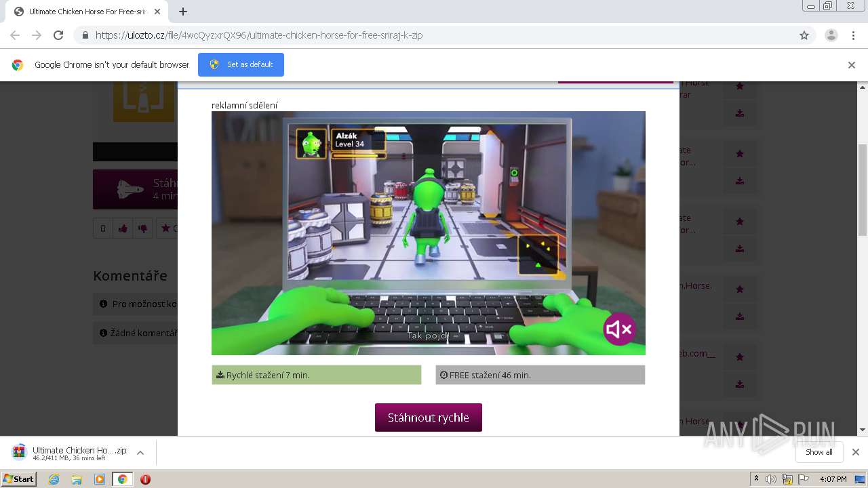Click the scrollbar down arrow
This screenshot has width=868, height=488.
coord(863,430)
